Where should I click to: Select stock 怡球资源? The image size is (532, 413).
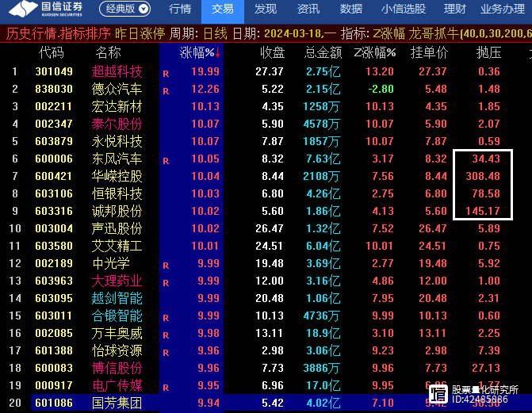[117, 350]
